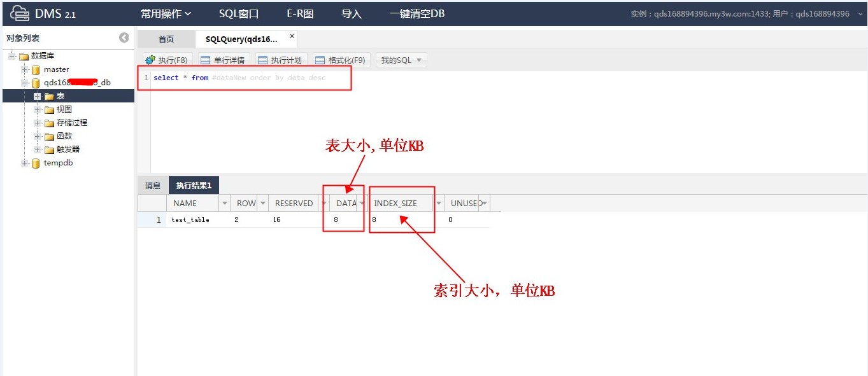
Task: Show the 执行计划 execution plan
Action: click(x=280, y=60)
